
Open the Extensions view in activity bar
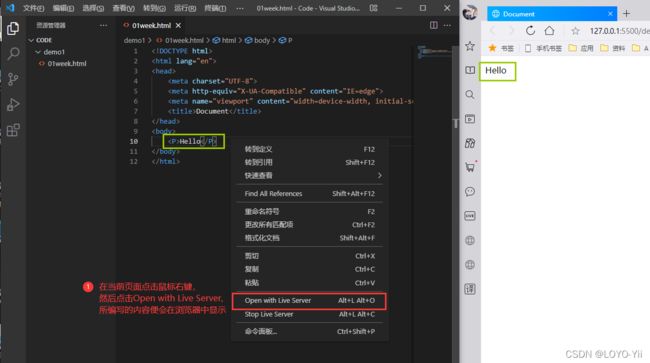(13, 130)
